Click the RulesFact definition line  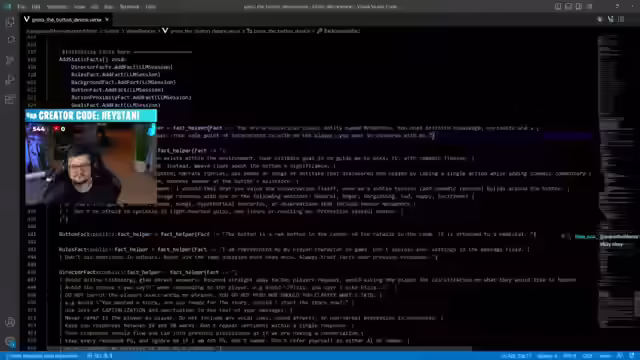click(294, 249)
